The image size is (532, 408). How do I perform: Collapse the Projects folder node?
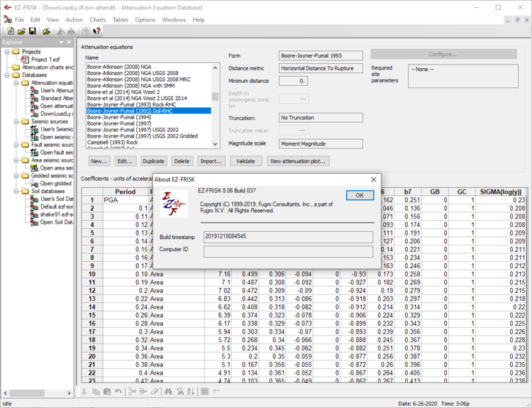[6, 52]
